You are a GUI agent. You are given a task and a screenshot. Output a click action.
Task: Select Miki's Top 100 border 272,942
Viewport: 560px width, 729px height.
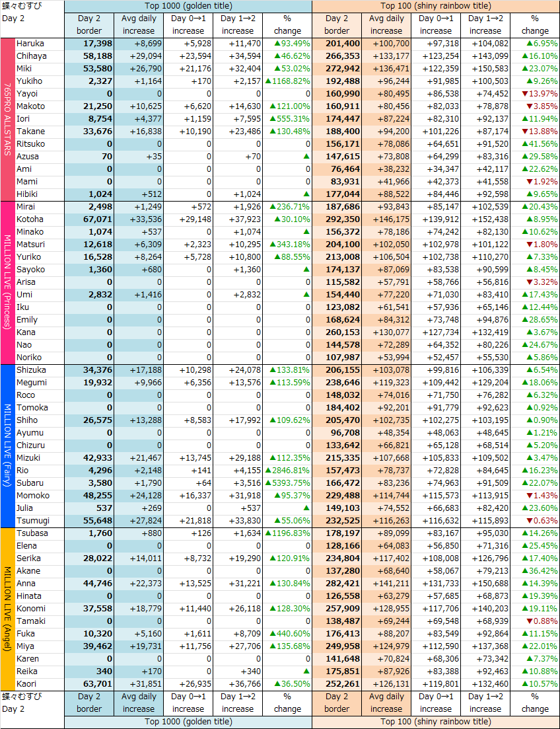(337, 69)
